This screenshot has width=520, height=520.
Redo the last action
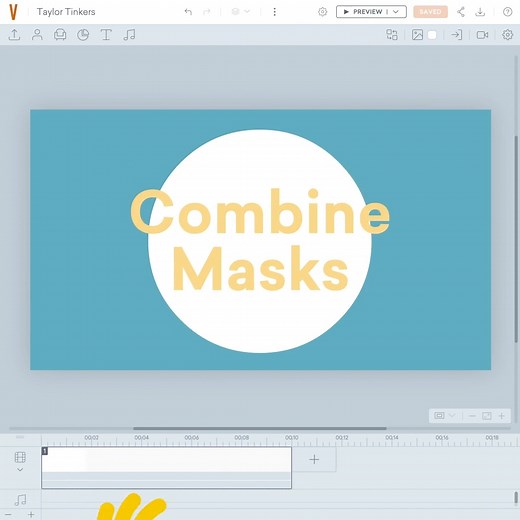(x=207, y=12)
